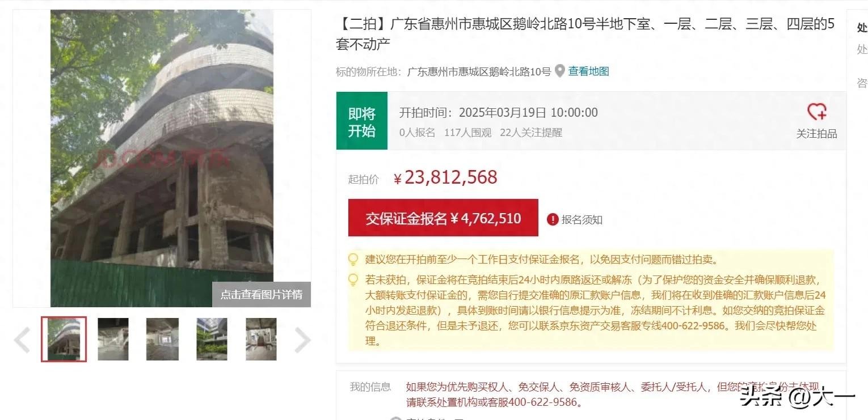This screenshot has width=868, height=420.
Task: Click the green 即将开始 status badge
Action: pos(362,121)
